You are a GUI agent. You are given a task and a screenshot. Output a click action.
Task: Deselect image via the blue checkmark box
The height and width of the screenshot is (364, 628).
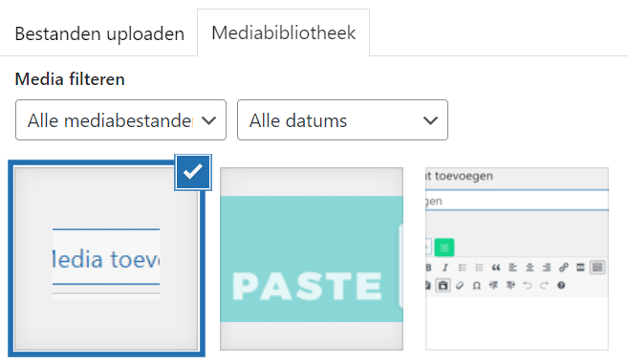pos(193,172)
